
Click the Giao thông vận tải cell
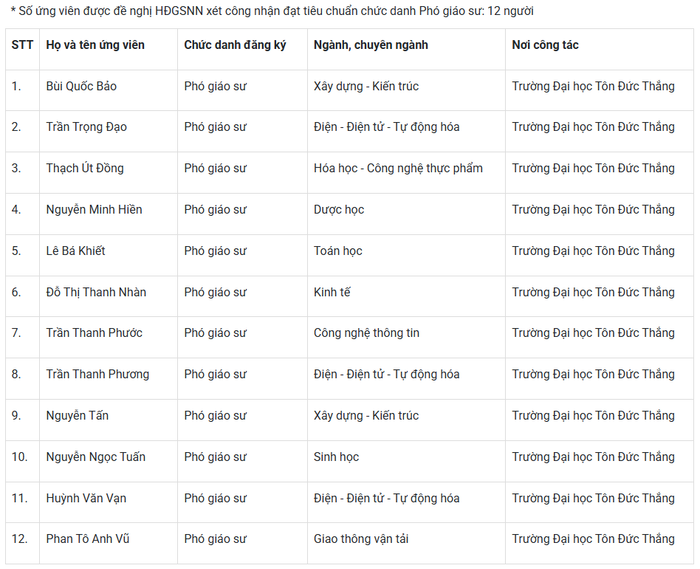(361, 539)
